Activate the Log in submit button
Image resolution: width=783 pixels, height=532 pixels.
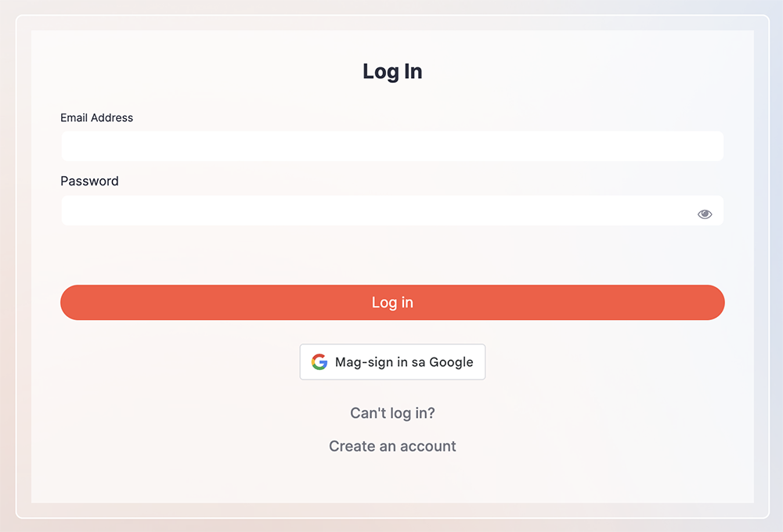pos(392,302)
